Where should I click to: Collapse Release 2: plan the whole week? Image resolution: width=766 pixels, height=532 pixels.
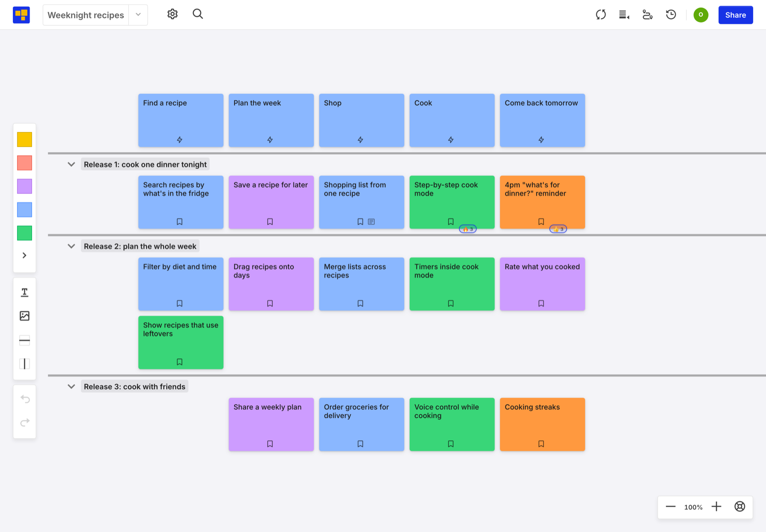[71, 246]
